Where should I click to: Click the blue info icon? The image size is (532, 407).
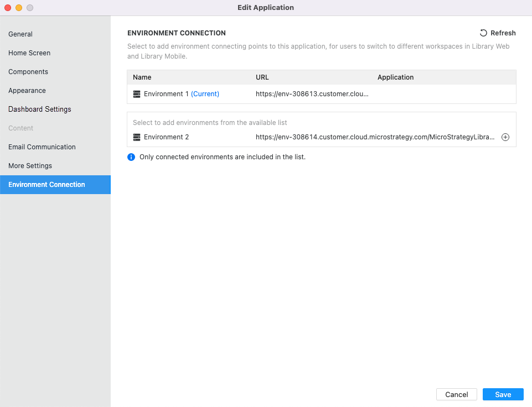(131, 157)
